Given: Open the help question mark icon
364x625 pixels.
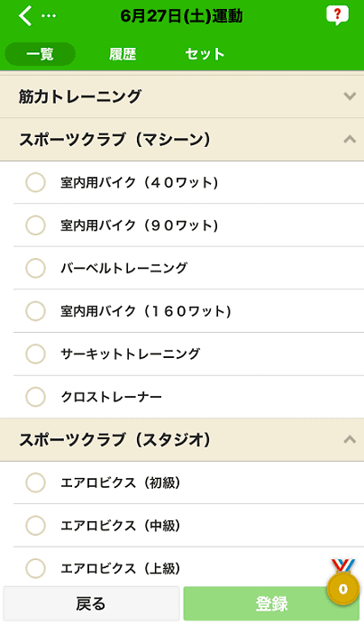Looking at the screenshot, I should (337, 15).
